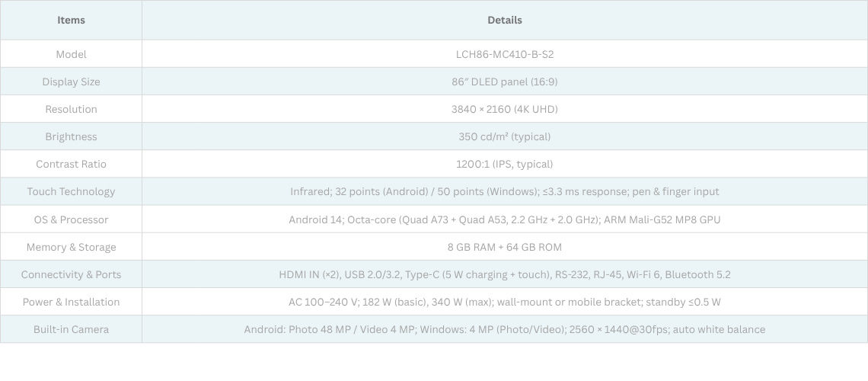Click the Infrared touch points details
The image size is (868, 381).
tap(504, 191)
